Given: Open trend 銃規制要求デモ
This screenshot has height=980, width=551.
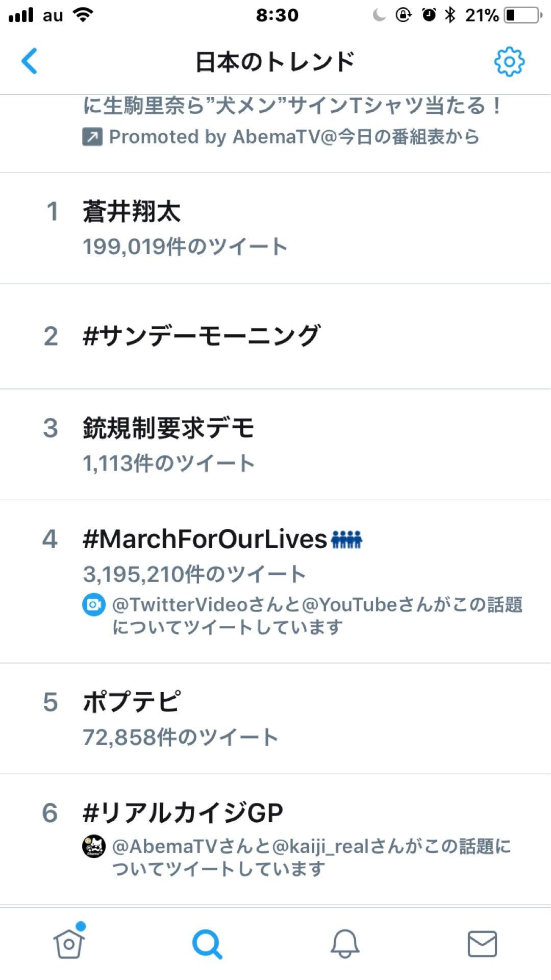Looking at the screenshot, I should [168, 428].
